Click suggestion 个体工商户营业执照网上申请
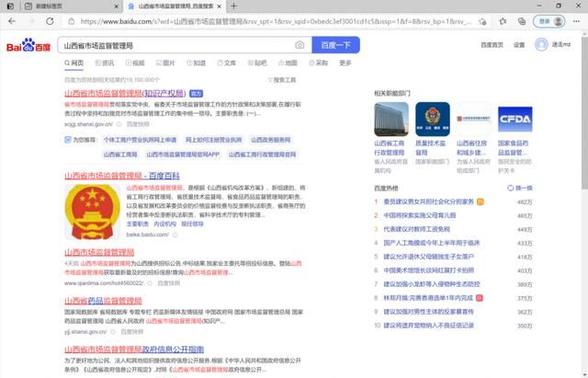Screen dimensions: 588x378 click(140, 140)
